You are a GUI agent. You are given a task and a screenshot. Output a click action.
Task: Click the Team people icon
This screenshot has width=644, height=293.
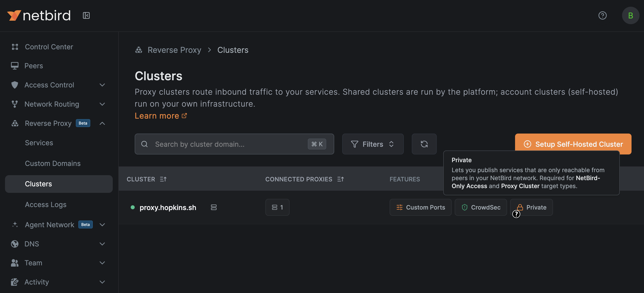tap(14, 263)
